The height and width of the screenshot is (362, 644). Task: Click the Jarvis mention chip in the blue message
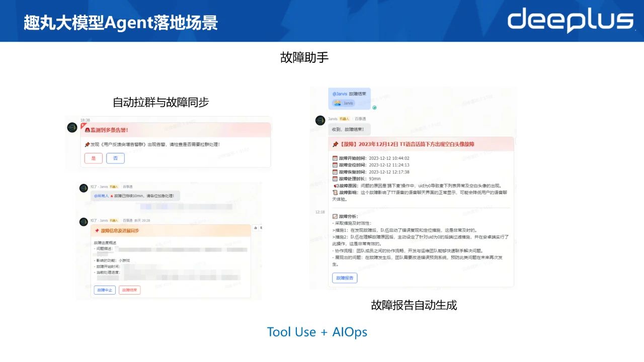343,103
